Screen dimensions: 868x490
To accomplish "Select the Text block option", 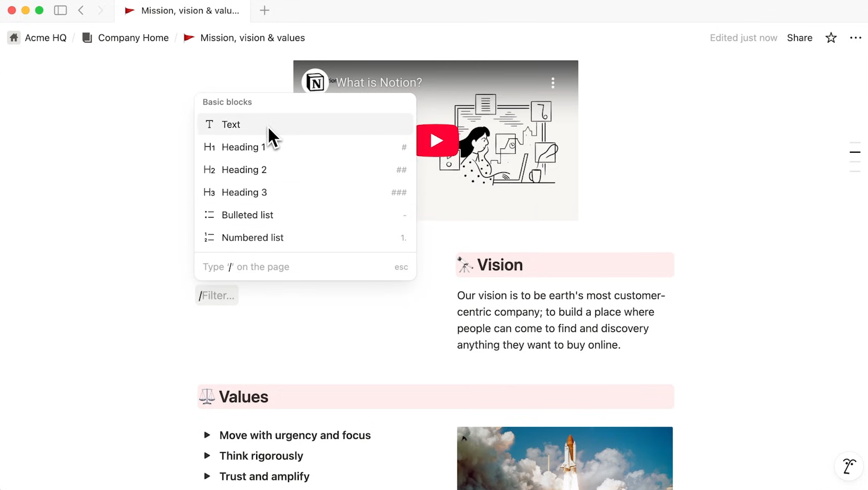I will point(305,124).
